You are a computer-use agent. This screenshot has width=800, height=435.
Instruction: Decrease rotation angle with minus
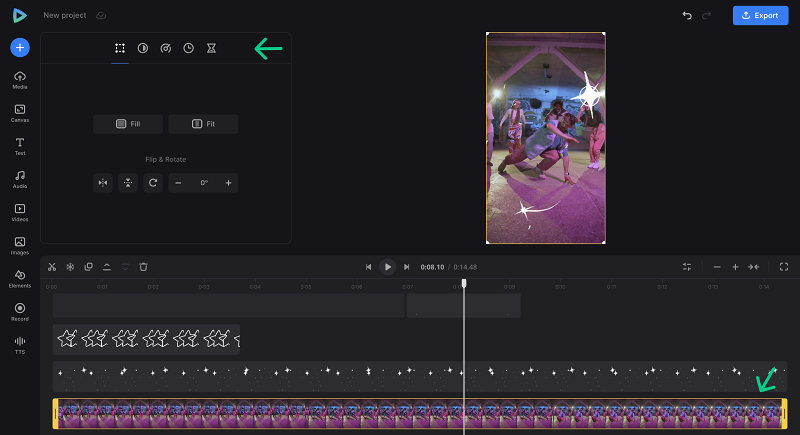pos(178,183)
